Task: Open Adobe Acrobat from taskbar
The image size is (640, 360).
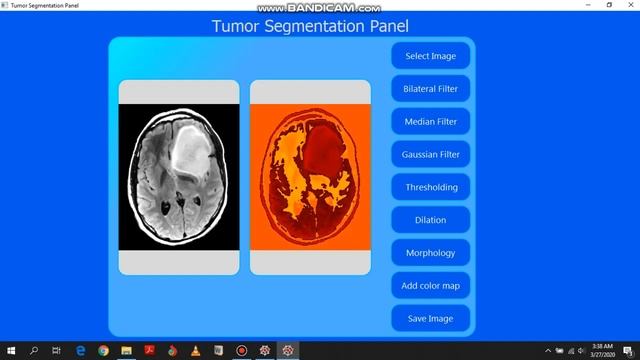Action: point(149,351)
